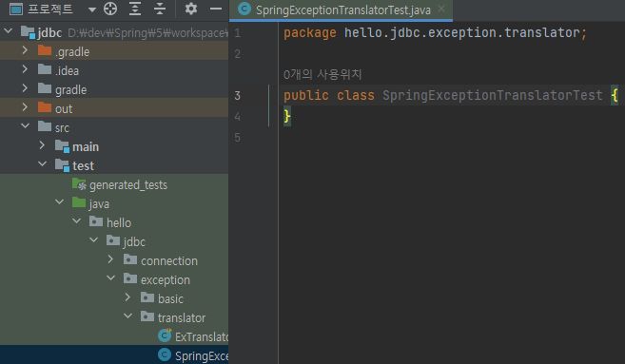Image resolution: width=625 pixels, height=364 pixels.
Task: Click the select opened file crosshair icon
Action: [110, 9]
